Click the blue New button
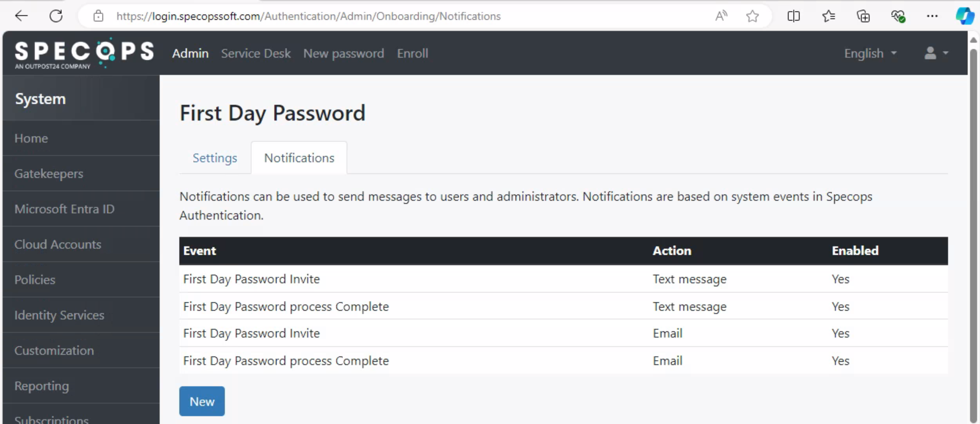 tap(202, 401)
